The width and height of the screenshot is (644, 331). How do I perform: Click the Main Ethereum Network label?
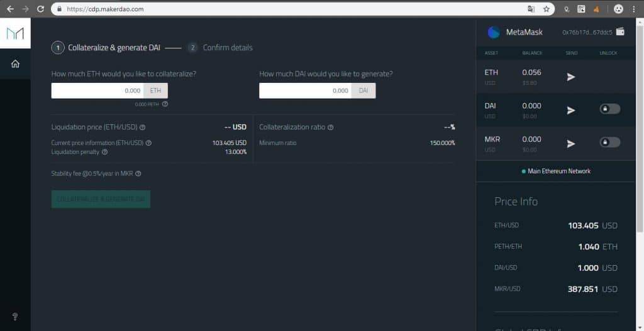[x=559, y=171]
